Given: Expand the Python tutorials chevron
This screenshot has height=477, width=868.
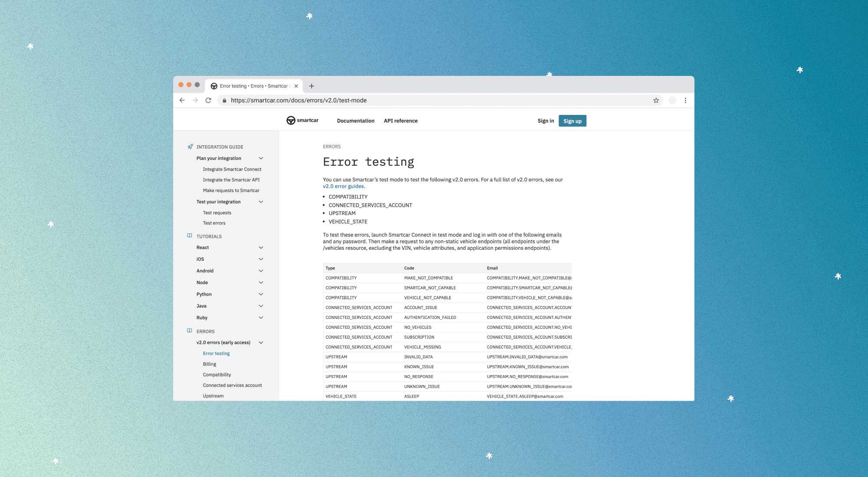Looking at the screenshot, I should [x=261, y=294].
